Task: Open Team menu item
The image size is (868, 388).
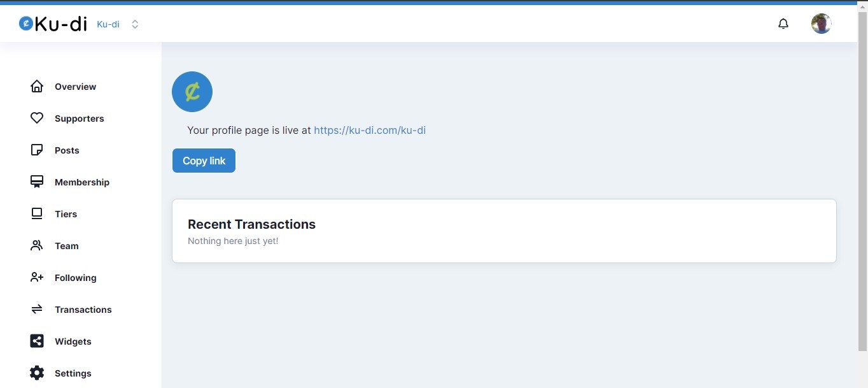Action: [67, 246]
